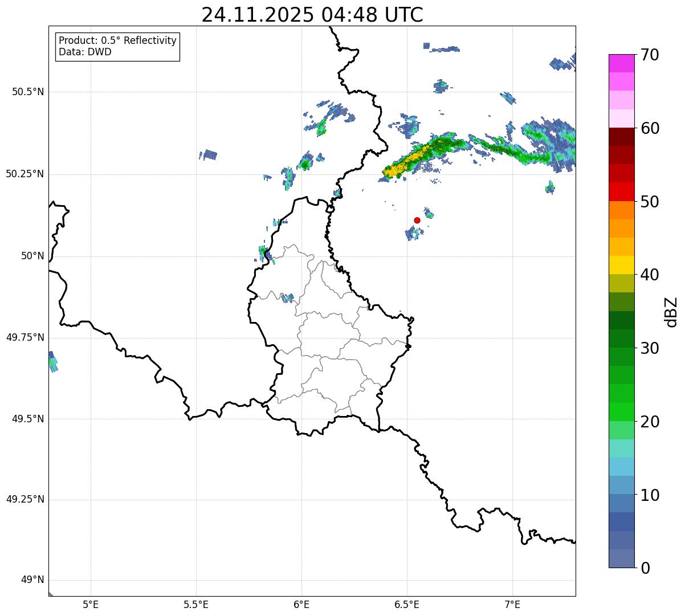The image size is (685, 616).
Task: Click the 49°N latitude label
Action: pyautogui.click(x=32, y=580)
